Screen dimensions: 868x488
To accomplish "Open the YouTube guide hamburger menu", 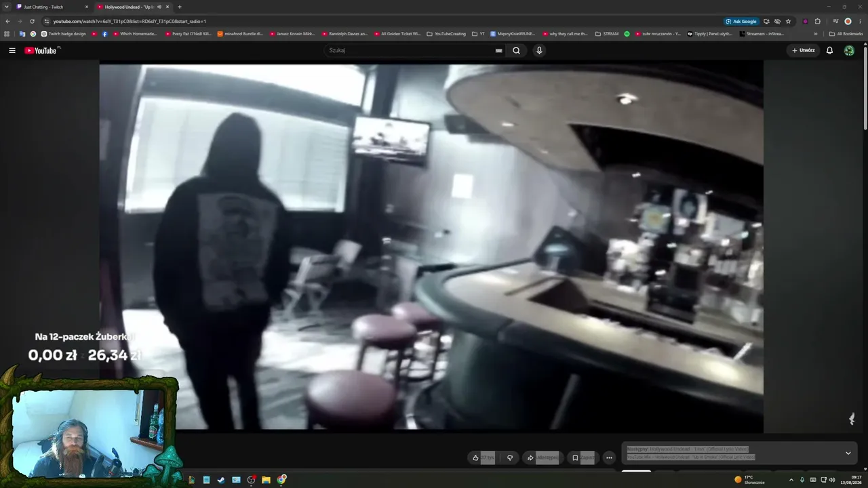I will tap(12, 50).
